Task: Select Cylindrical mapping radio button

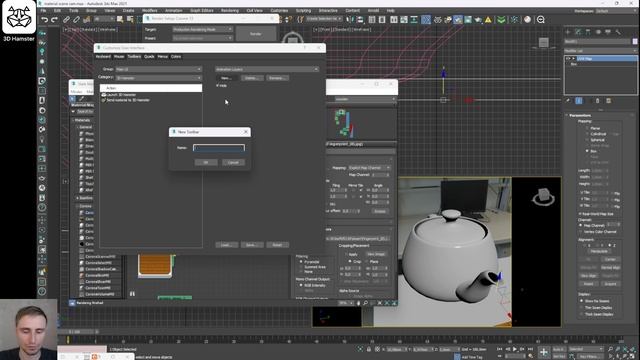Action: click(587, 134)
